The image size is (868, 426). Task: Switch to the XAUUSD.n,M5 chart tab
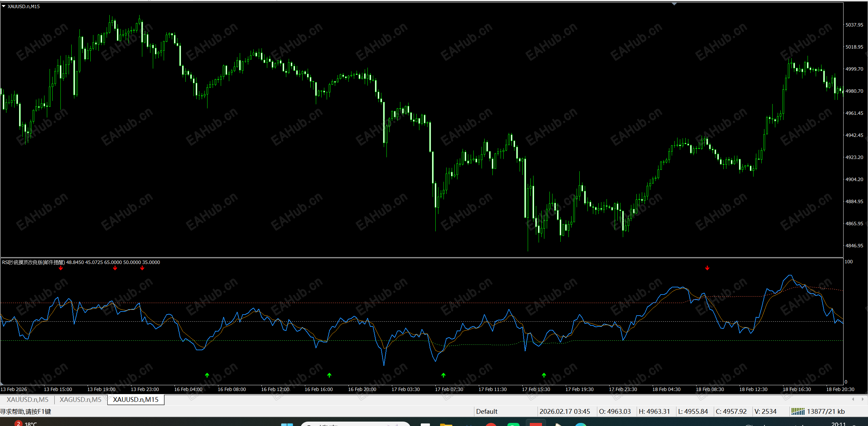(28, 400)
